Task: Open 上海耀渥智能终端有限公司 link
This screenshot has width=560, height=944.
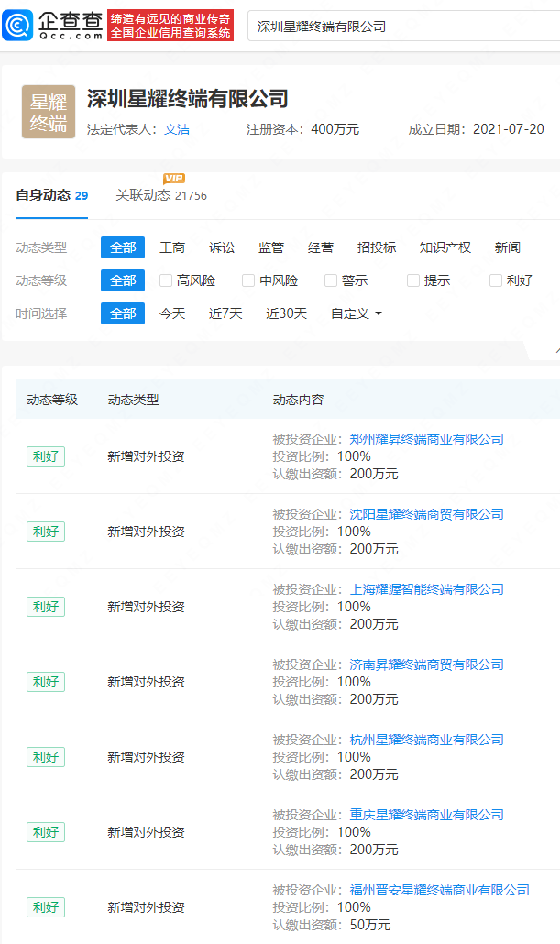Action: tap(426, 589)
